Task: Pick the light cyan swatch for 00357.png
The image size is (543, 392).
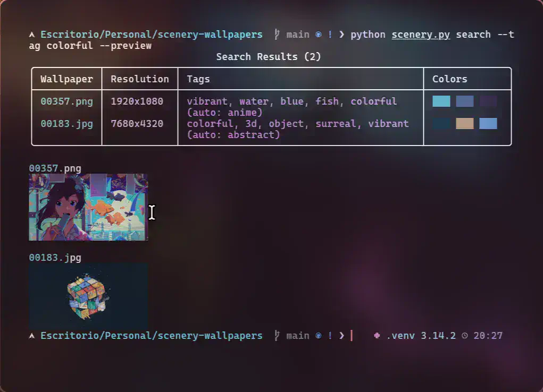Action: [441, 101]
